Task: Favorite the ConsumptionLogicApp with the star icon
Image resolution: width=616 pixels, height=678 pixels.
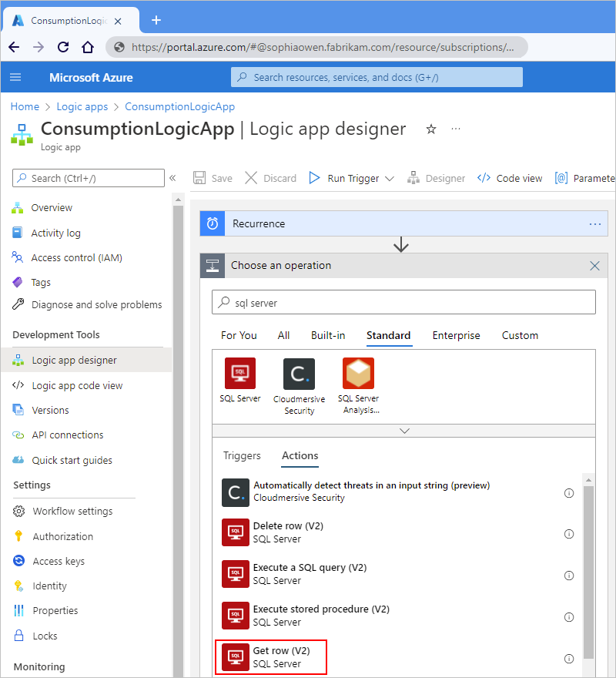Action: pyautogui.click(x=431, y=129)
